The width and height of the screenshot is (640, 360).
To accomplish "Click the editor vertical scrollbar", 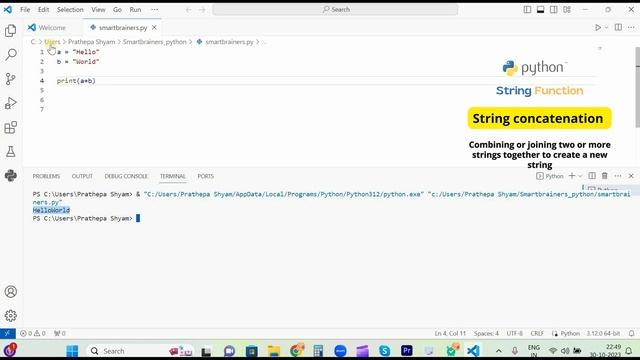I will [638, 88].
